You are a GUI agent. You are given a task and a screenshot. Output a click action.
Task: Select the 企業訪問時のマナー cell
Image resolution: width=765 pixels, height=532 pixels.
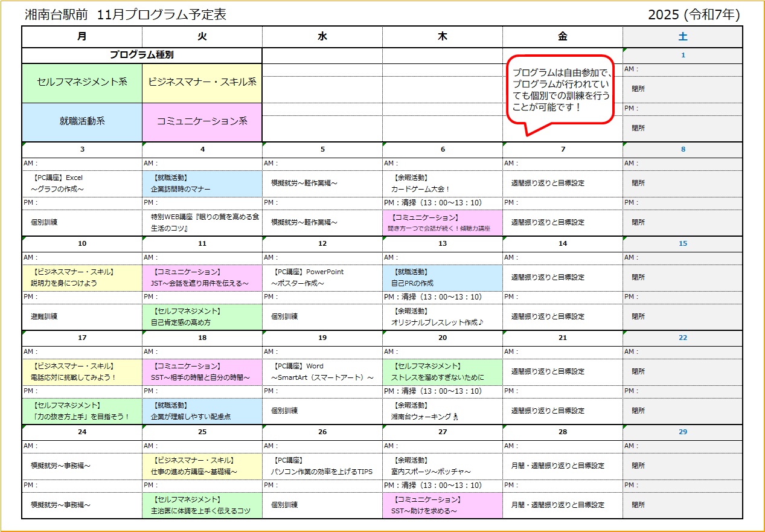(x=202, y=184)
